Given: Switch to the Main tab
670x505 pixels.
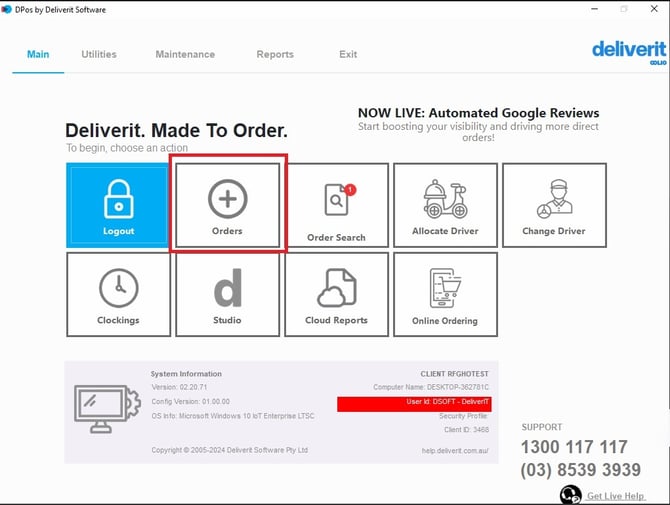Looking at the screenshot, I should [38, 54].
